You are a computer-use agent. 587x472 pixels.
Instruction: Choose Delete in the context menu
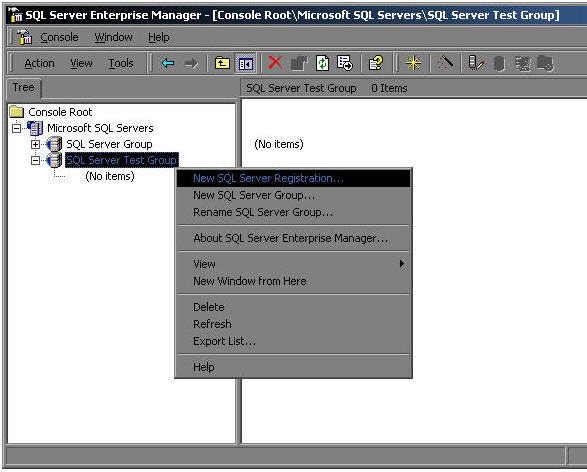tap(294, 307)
